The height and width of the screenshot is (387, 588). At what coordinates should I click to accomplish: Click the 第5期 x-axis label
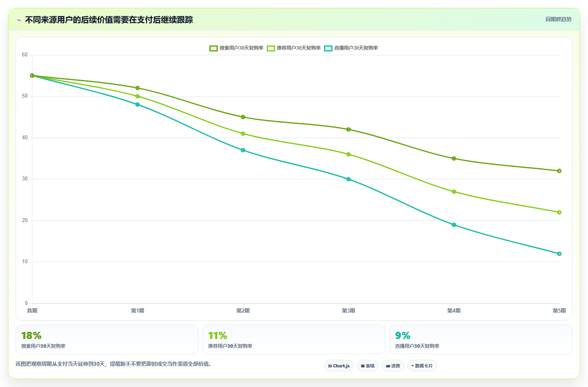coord(559,311)
